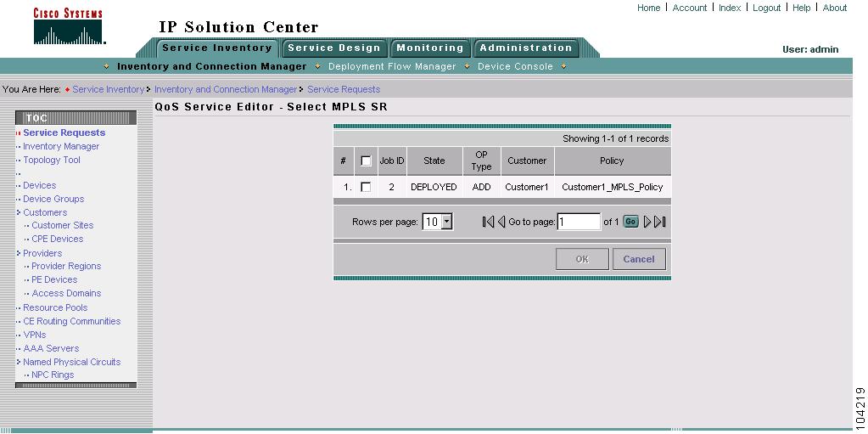The width and height of the screenshot is (868, 434).
Task: Click the Logout link
Action: [x=767, y=8]
